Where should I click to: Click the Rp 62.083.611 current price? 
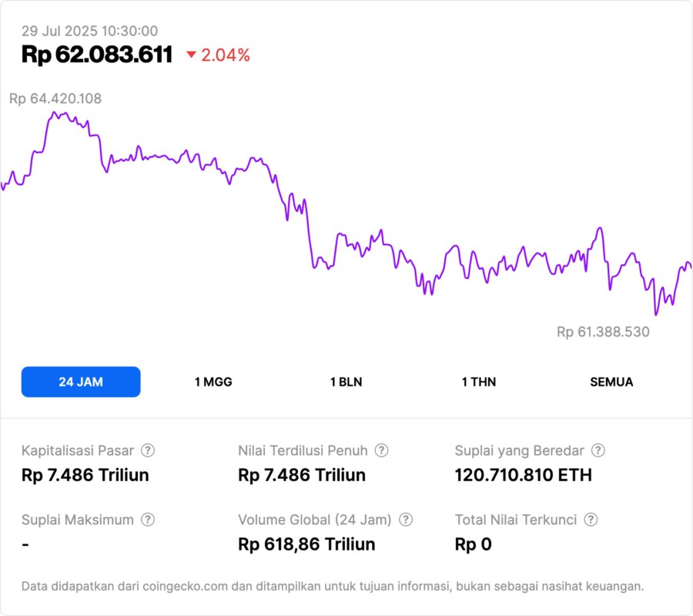[97, 55]
